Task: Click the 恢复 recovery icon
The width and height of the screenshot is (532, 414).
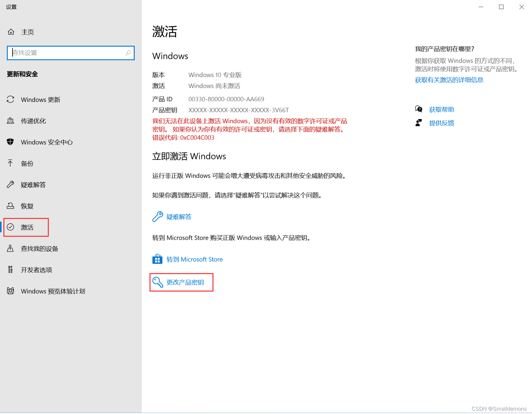Action: pos(10,205)
